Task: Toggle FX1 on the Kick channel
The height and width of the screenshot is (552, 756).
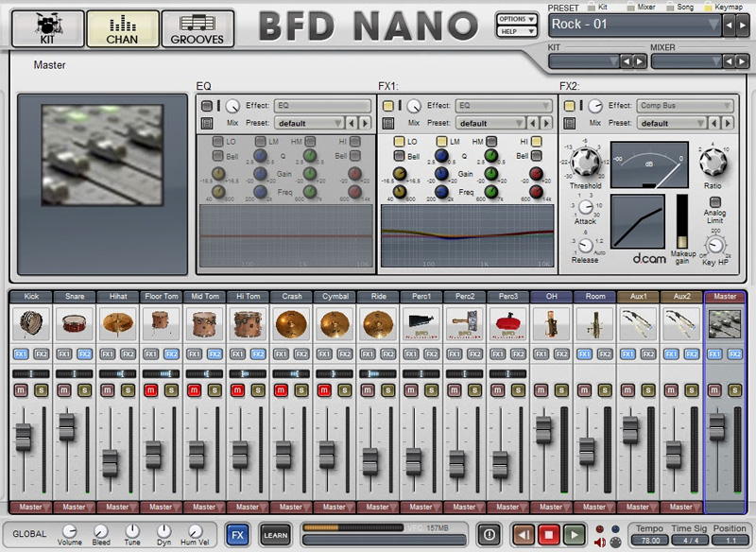Action: click(x=21, y=354)
